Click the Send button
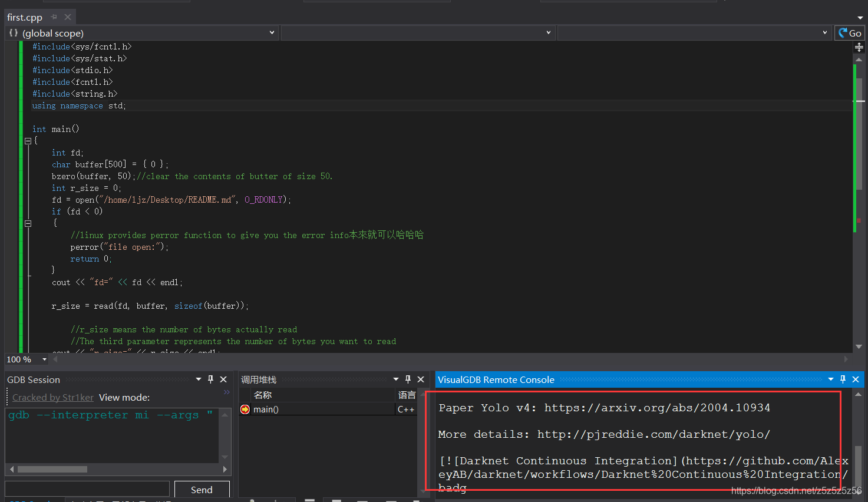868x502 pixels. (202, 490)
